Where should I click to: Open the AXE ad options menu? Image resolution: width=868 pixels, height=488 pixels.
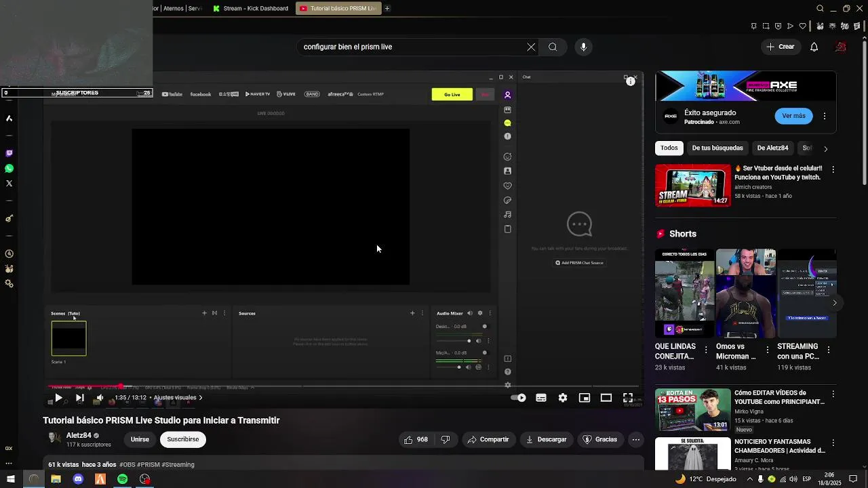click(x=824, y=116)
